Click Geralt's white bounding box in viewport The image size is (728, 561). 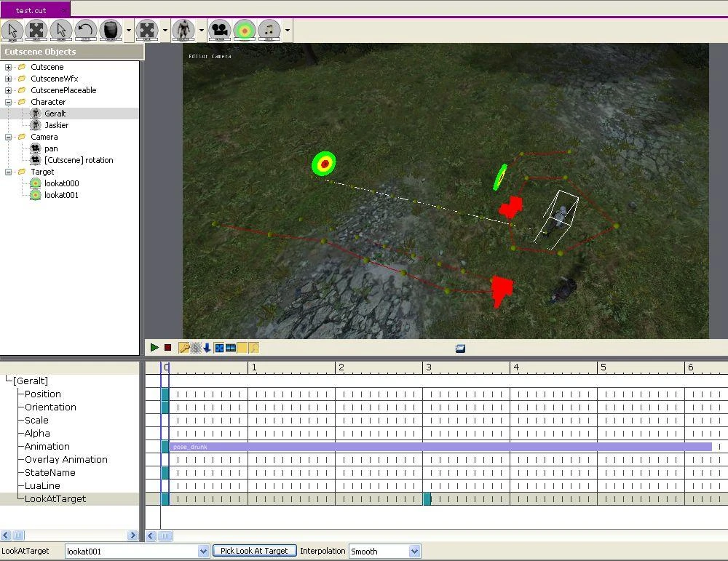[x=556, y=220]
